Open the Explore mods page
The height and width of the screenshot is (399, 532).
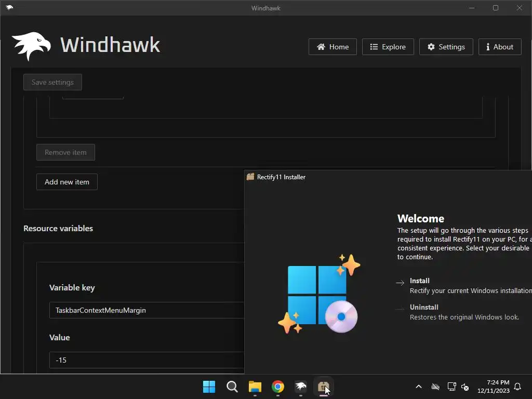point(388,47)
